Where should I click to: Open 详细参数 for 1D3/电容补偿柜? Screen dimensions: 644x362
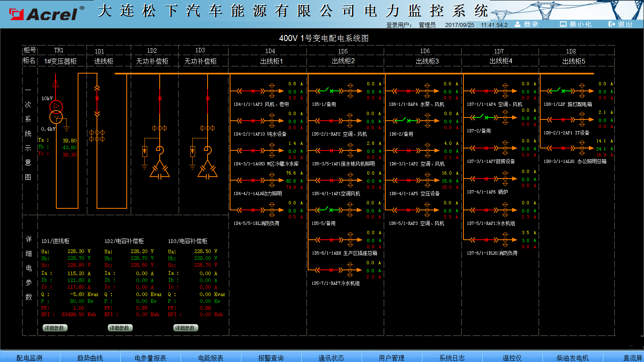[x=185, y=328]
